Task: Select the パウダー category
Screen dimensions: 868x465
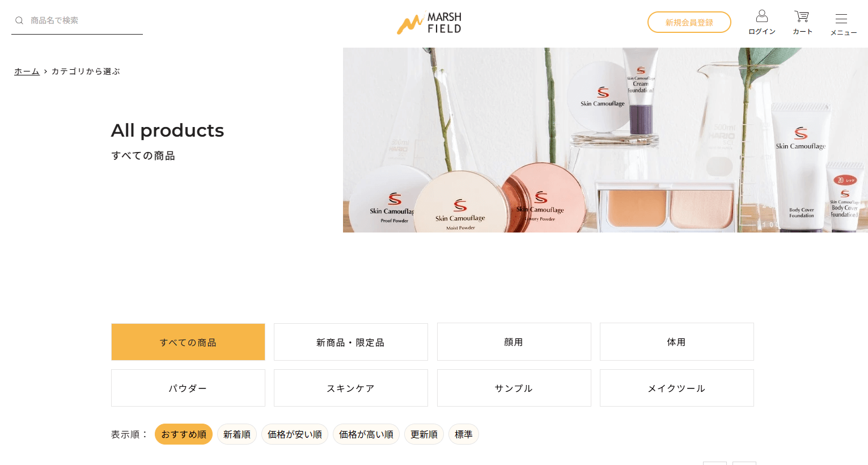Action: click(x=188, y=388)
